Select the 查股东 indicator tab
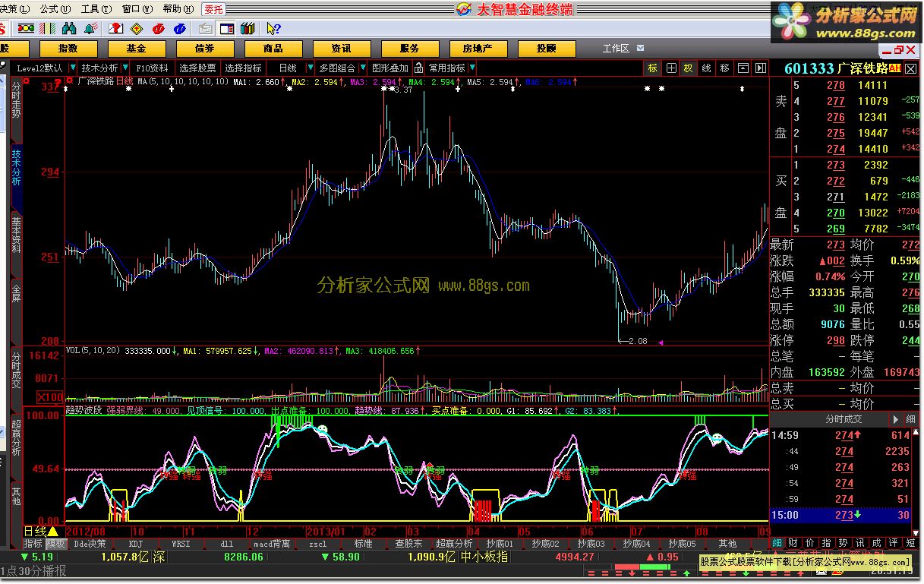This screenshot has width=924, height=584. (x=408, y=544)
